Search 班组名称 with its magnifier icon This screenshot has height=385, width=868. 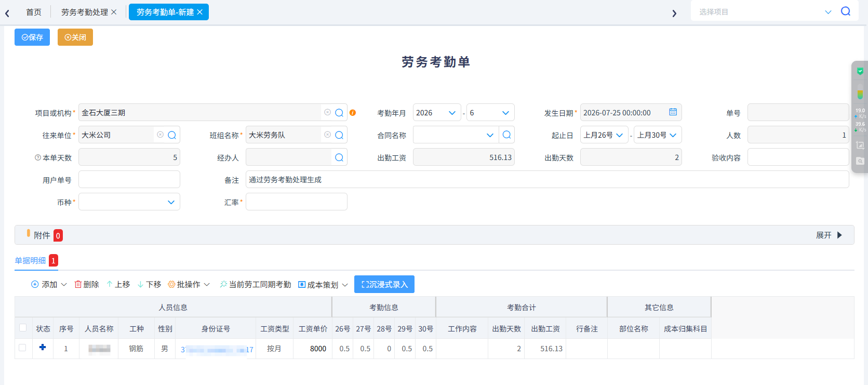[339, 135]
